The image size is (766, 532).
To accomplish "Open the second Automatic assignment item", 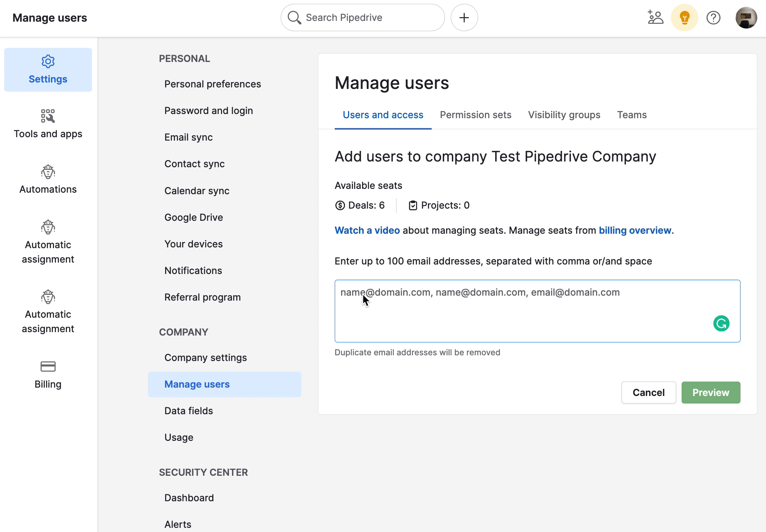I will [48, 312].
